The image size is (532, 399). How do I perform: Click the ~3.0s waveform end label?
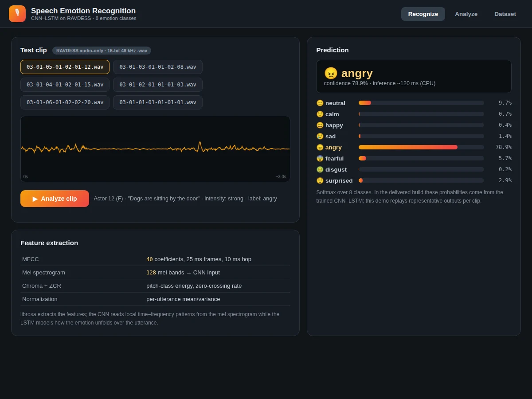coord(281,176)
